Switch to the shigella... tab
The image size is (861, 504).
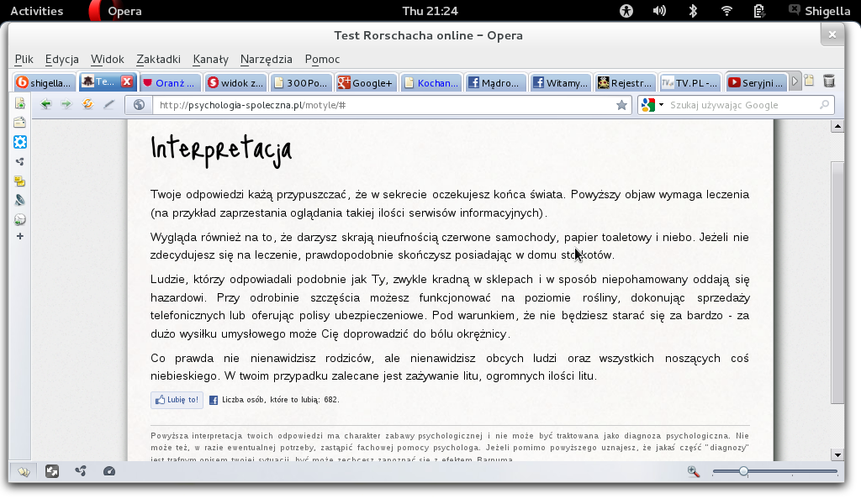click(45, 83)
